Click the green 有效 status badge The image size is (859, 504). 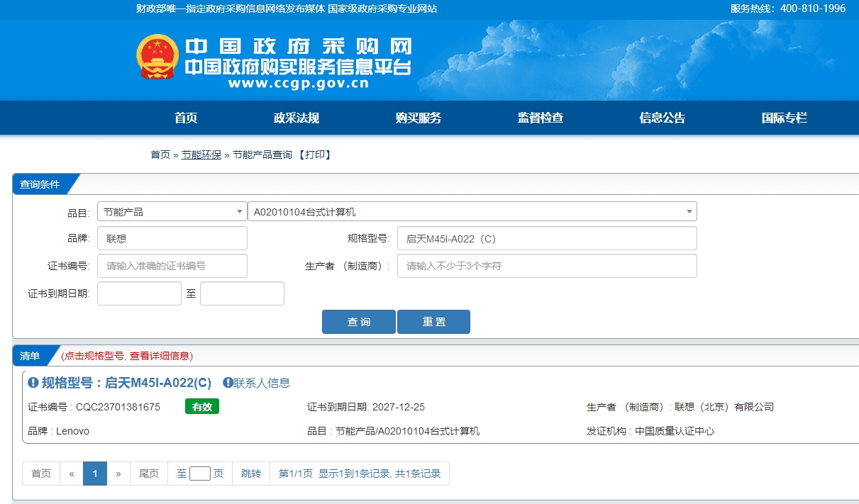pos(202,406)
